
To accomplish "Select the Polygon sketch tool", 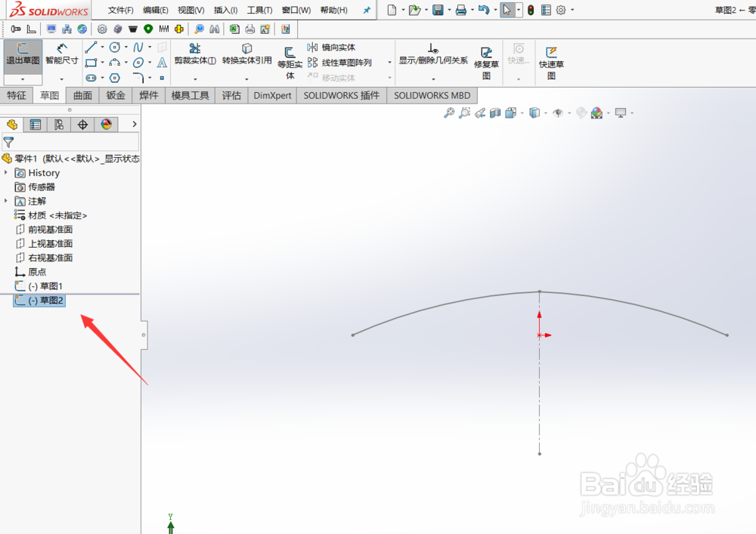I will coord(115,78).
